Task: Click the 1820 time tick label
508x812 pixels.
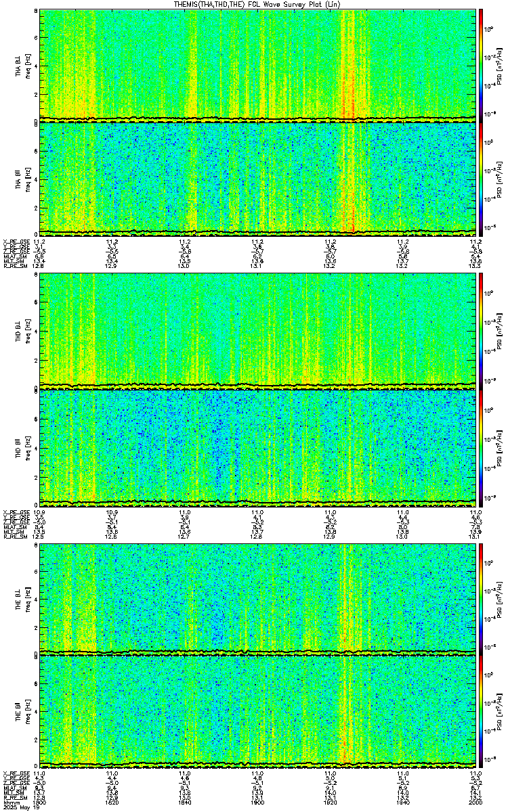Action: click(112, 802)
